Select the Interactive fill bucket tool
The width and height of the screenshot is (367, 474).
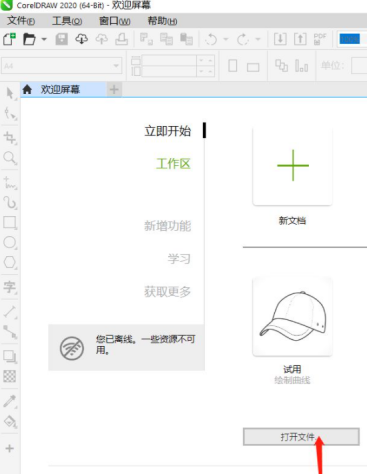click(10, 422)
